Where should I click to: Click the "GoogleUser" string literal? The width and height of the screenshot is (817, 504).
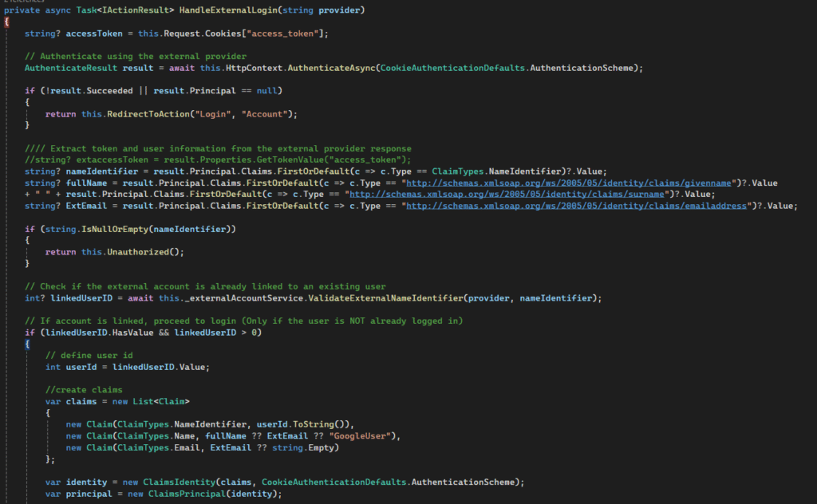(x=369, y=435)
